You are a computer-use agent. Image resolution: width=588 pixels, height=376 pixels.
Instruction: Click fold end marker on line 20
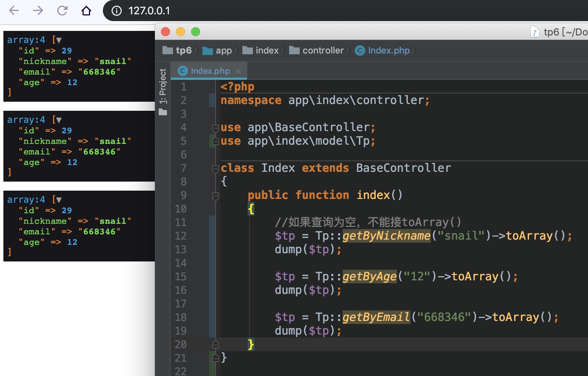pos(215,344)
